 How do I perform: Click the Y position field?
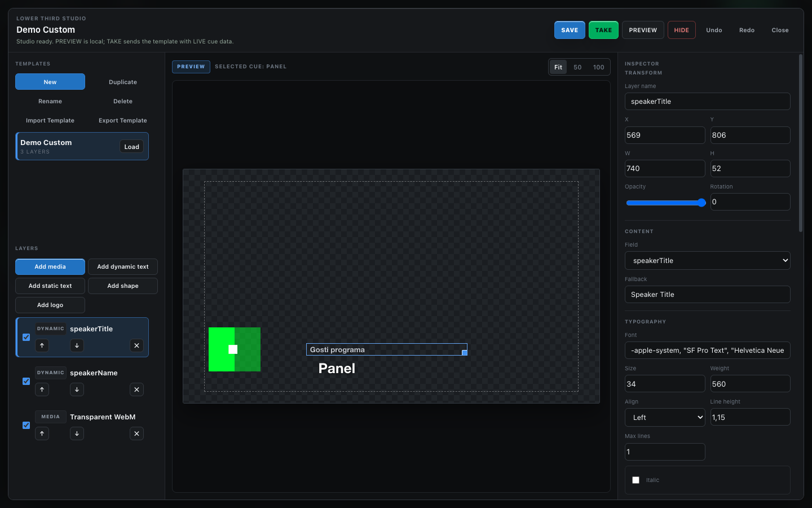tap(750, 135)
